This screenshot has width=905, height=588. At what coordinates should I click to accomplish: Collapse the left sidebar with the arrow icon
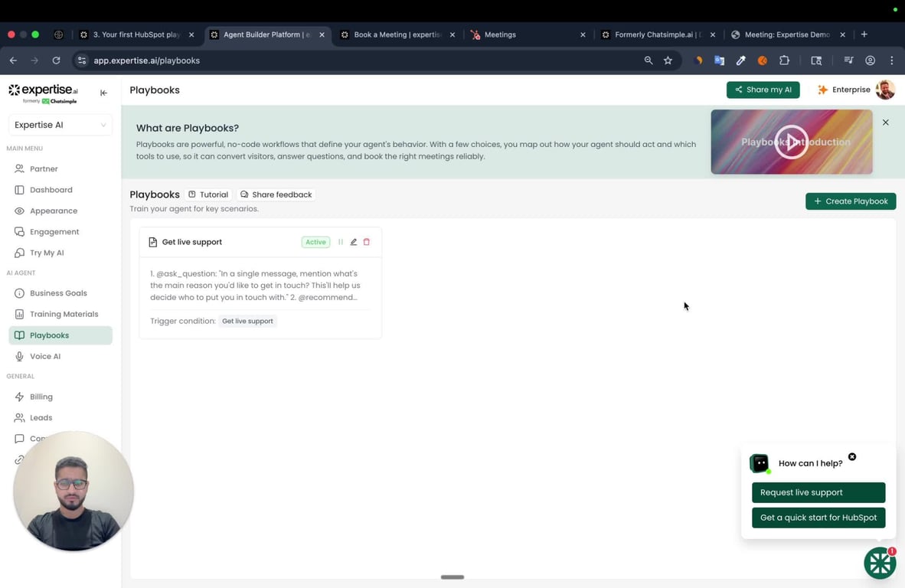coord(103,93)
